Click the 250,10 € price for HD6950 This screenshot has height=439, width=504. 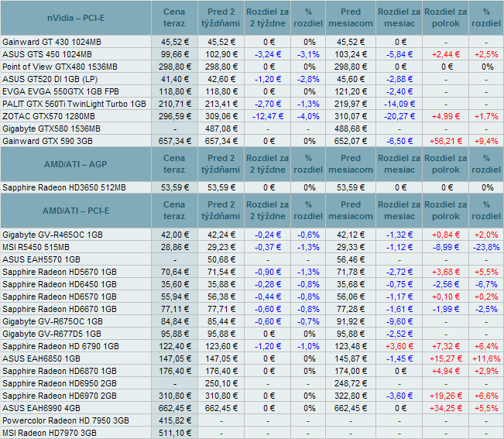pyautogui.click(x=221, y=383)
